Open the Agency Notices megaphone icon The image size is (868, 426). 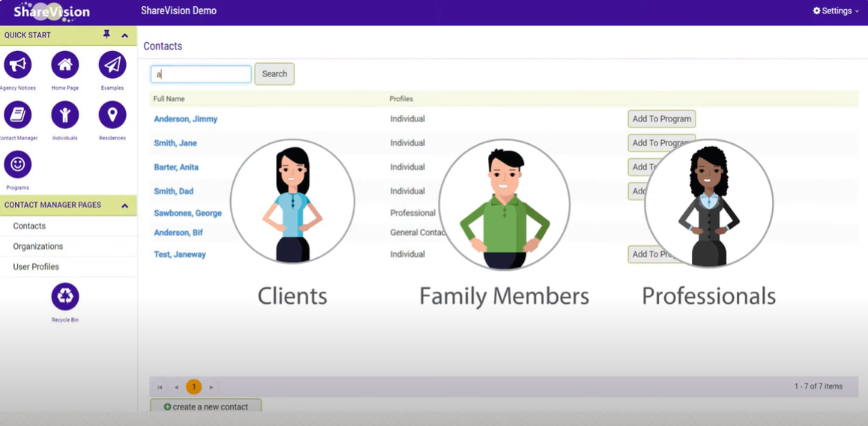[x=18, y=65]
